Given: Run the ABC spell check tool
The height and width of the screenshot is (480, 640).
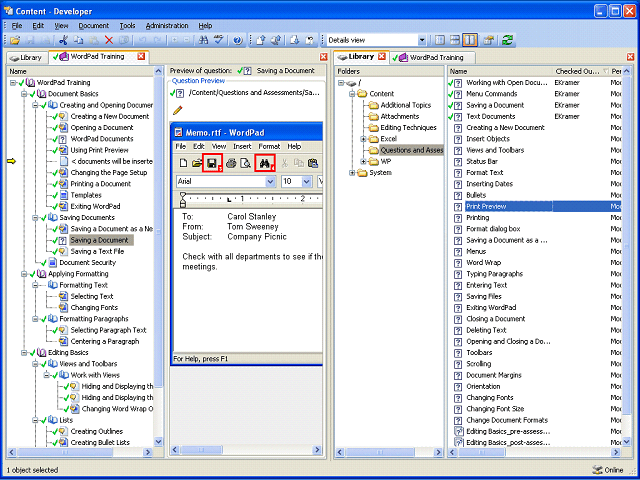Looking at the screenshot, I should pos(219,40).
